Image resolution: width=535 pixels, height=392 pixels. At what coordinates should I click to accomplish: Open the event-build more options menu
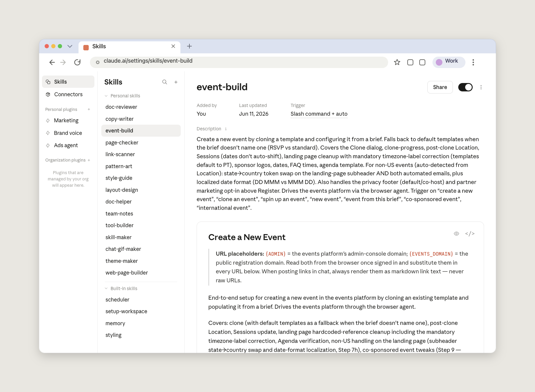tap(481, 87)
